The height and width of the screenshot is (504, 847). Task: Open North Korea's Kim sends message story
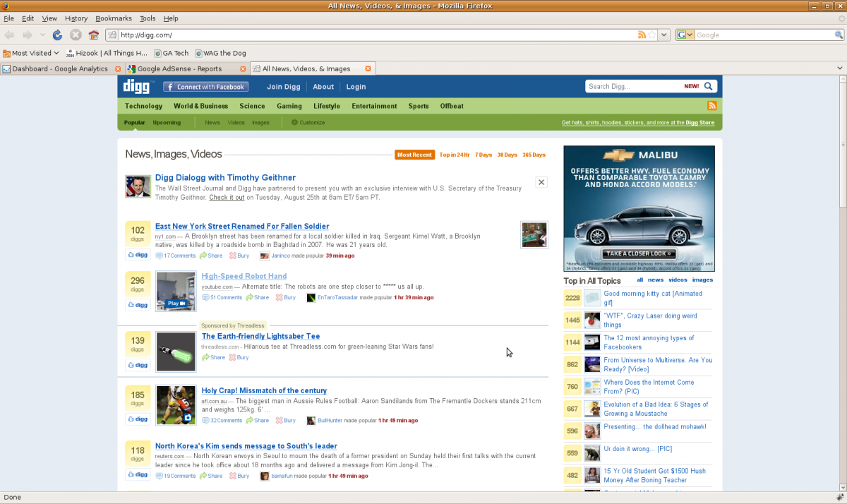(x=246, y=446)
